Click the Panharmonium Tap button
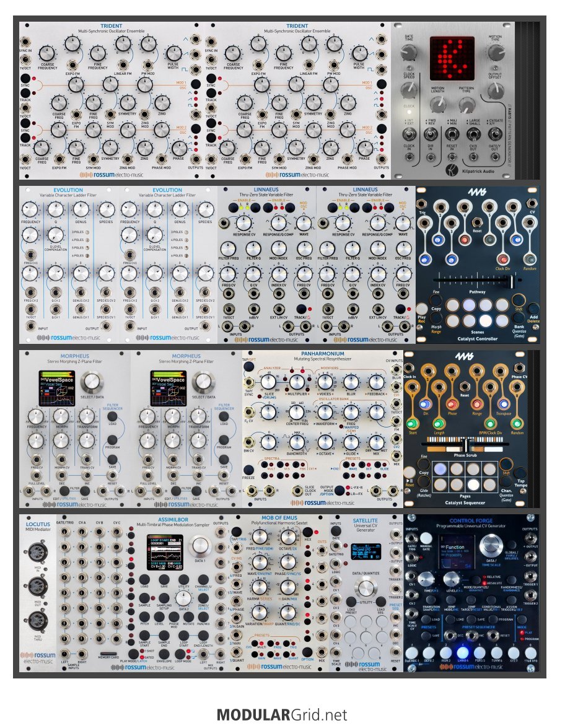Screen dimensions: 565x728 (248, 366)
